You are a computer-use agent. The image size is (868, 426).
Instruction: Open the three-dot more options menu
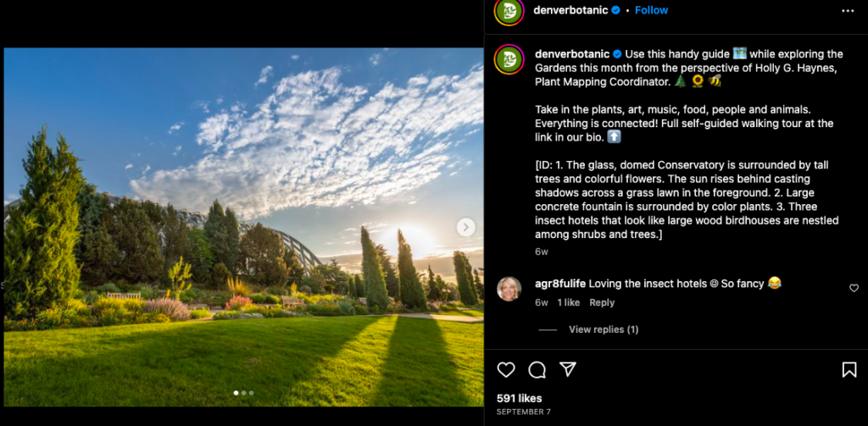pos(848,10)
